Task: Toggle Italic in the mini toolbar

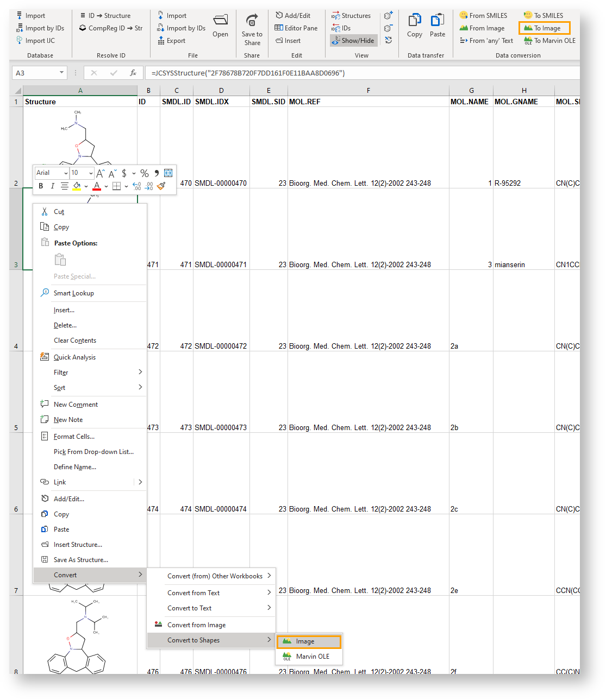Action: click(52, 186)
